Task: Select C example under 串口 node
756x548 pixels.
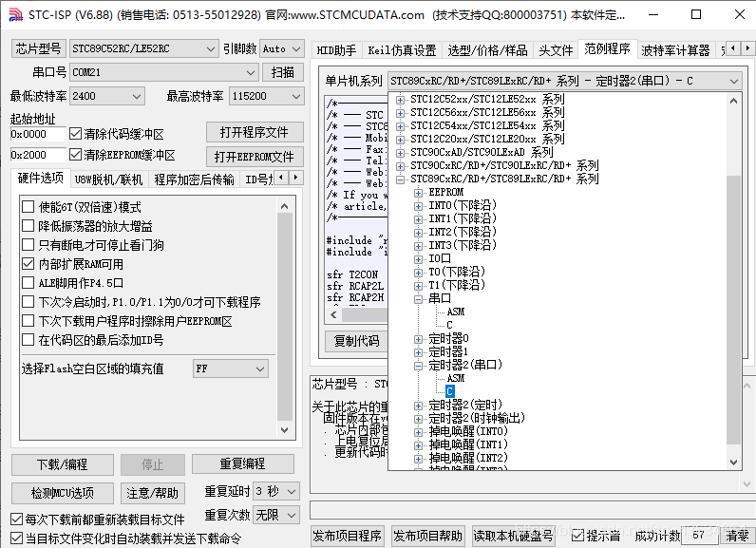Action: coord(449,325)
